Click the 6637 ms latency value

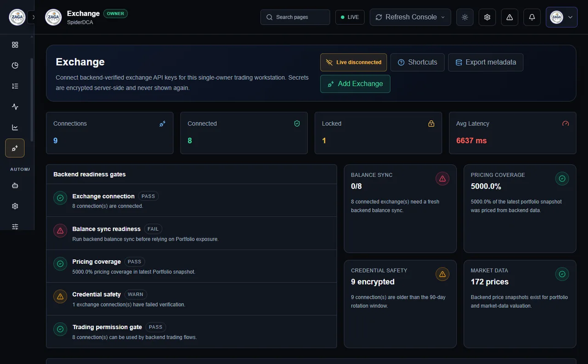click(471, 140)
